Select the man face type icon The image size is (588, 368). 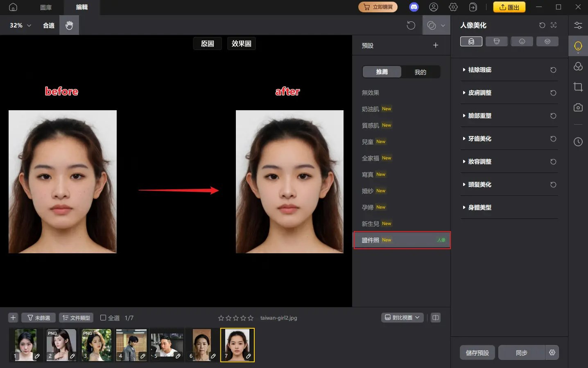pyautogui.click(x=497, y=41)
